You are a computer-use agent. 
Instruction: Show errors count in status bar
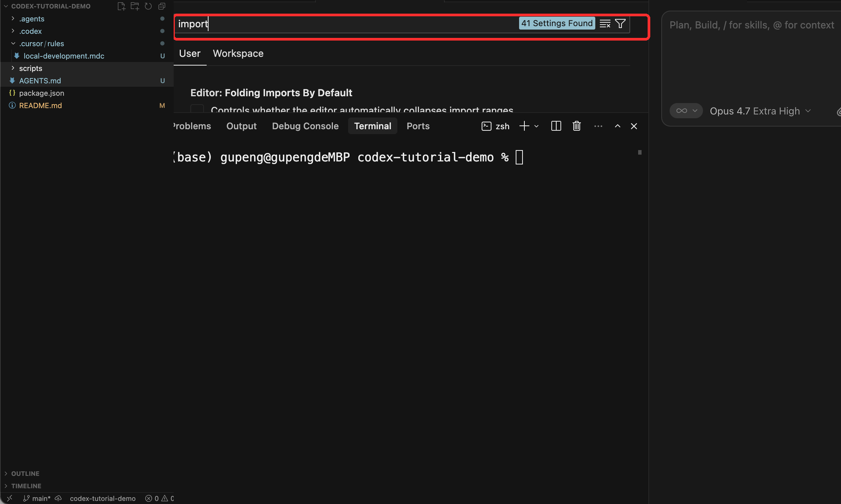(x=152, y=498)
